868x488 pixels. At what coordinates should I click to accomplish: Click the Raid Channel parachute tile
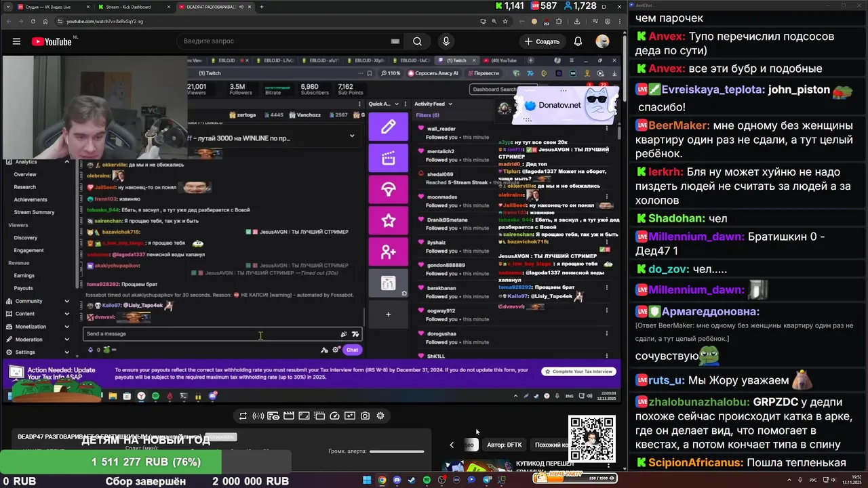click(388, 190)
